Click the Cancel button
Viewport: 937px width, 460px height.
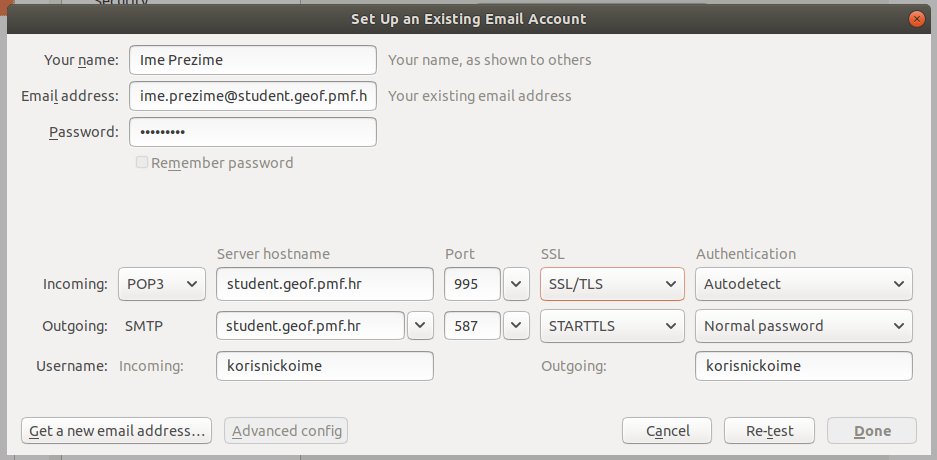point(667,431)
